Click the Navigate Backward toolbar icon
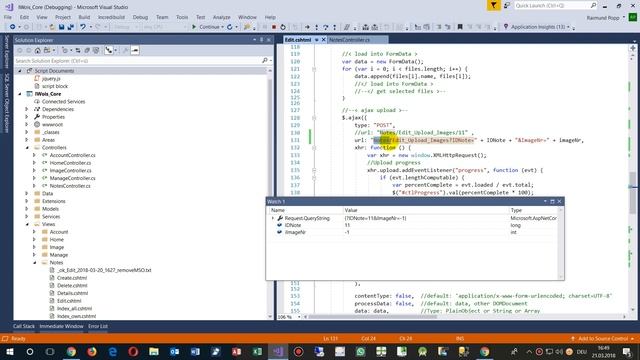The image size is (640, 360). tap(13, 27)
